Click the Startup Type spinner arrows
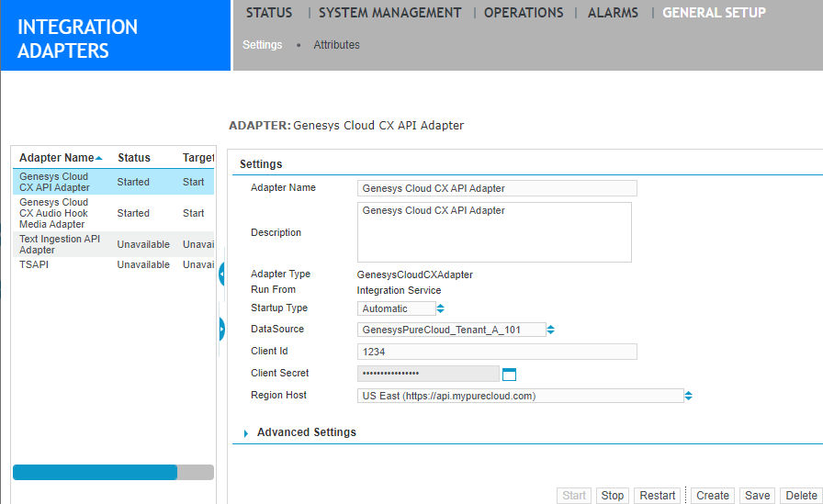823x504 pixels. pos(441,308)
